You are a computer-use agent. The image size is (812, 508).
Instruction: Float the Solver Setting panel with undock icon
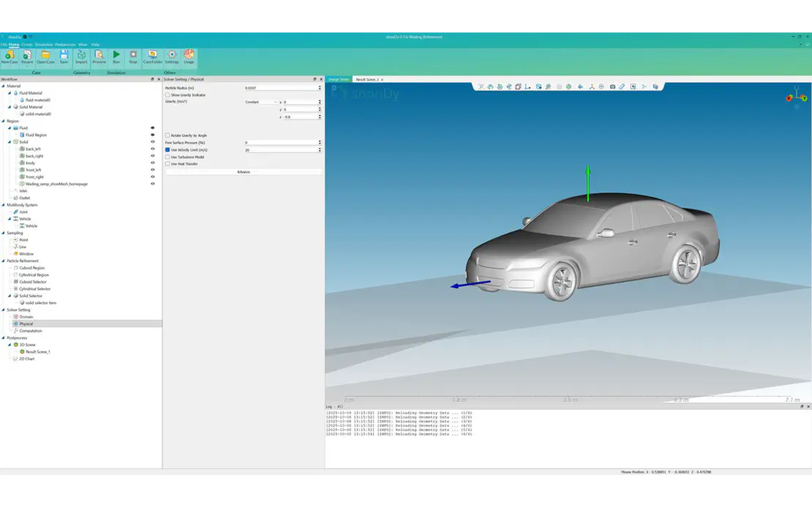[315, 79]
